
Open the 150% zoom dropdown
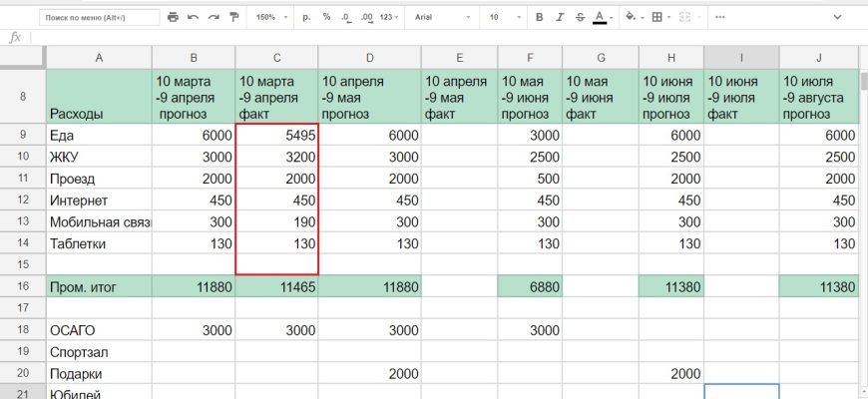(270, 18)
